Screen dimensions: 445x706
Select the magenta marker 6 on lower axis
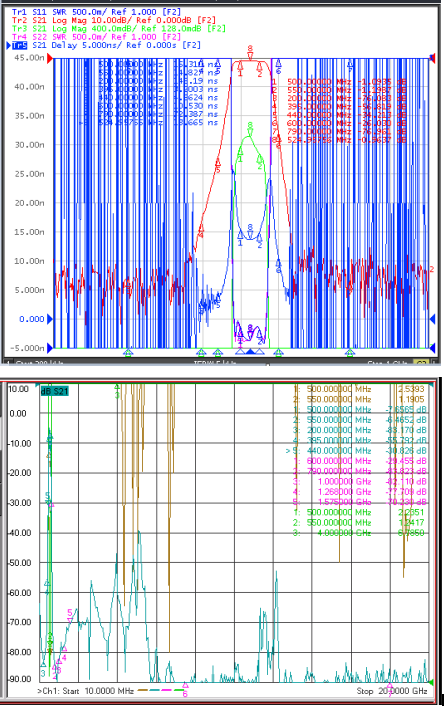pos(185,691)
